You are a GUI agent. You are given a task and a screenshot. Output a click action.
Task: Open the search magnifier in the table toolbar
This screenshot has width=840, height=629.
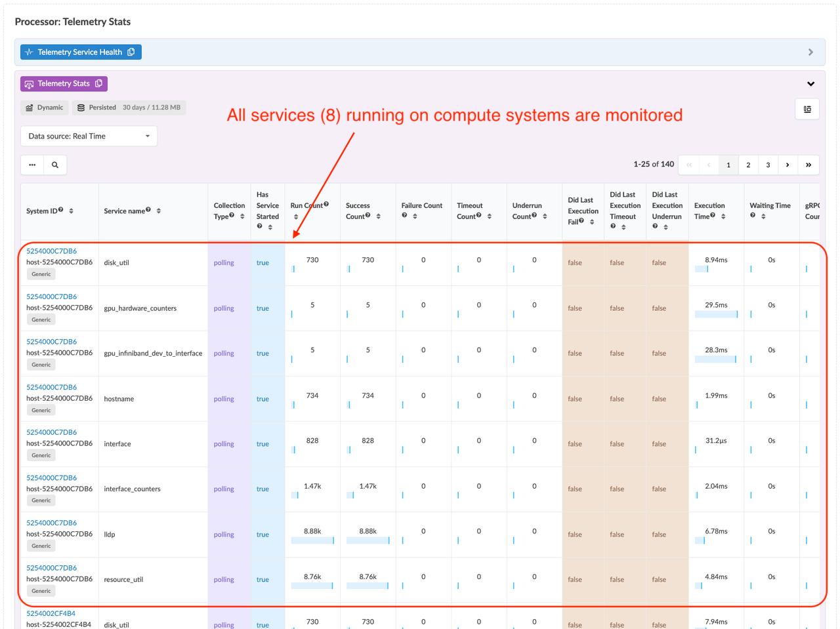(55, 165)
